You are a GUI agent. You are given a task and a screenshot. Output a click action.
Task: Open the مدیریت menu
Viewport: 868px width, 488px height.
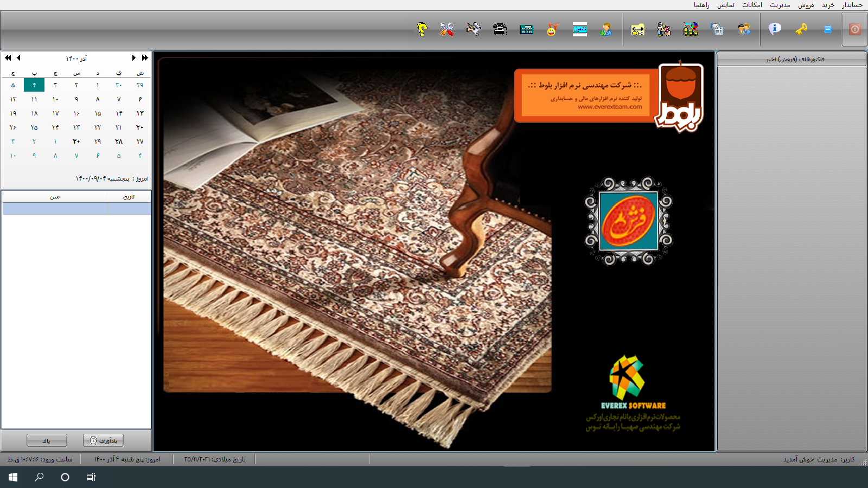pyautogui.click(x=780, y=5)
